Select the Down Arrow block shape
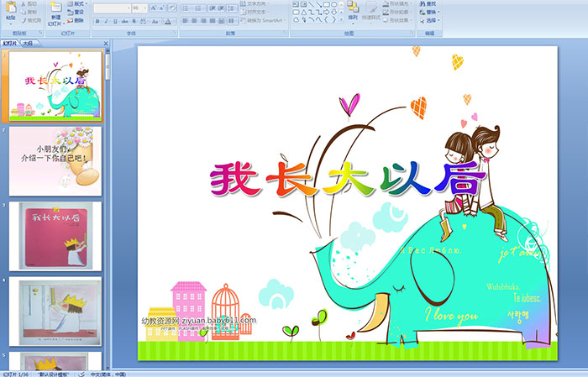The width and height of the screenshot is (588, 377). pos(333,13)
